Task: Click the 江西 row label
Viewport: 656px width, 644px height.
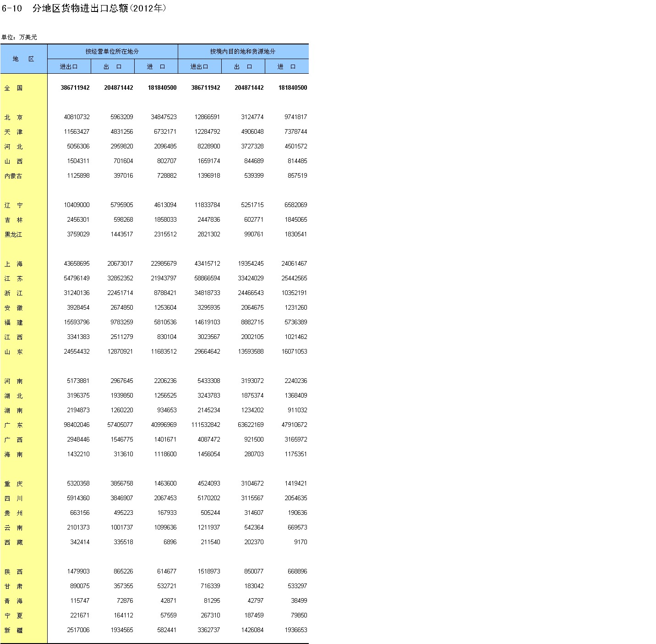Action: click(x=14, y=337)
